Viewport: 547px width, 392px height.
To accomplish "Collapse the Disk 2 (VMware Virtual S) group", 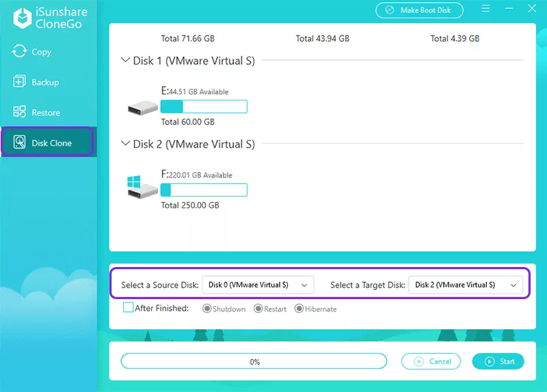I will point(125,143).
